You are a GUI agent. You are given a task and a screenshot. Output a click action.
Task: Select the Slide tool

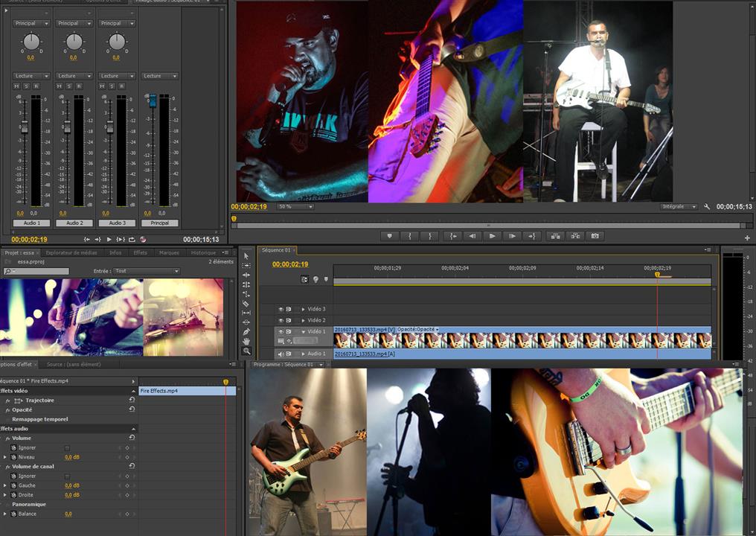[x=246, y=322]
